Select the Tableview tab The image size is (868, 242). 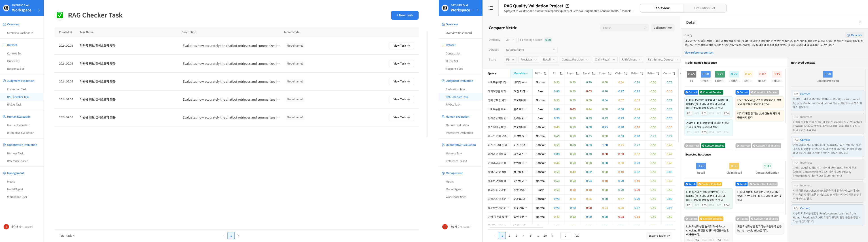click(661, 8)
